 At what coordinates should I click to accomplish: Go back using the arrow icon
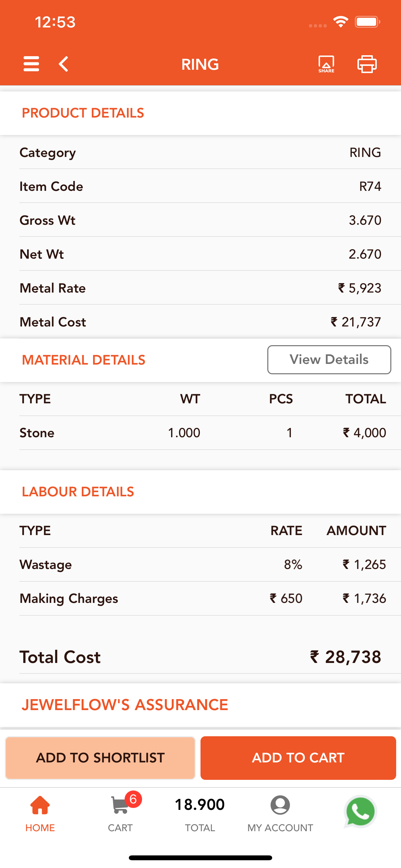point(64,64)
